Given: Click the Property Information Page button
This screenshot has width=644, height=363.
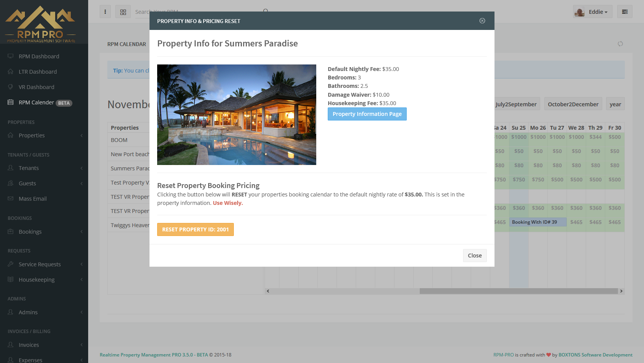Looking at the screenshot, I should click(x=367, y=114).
